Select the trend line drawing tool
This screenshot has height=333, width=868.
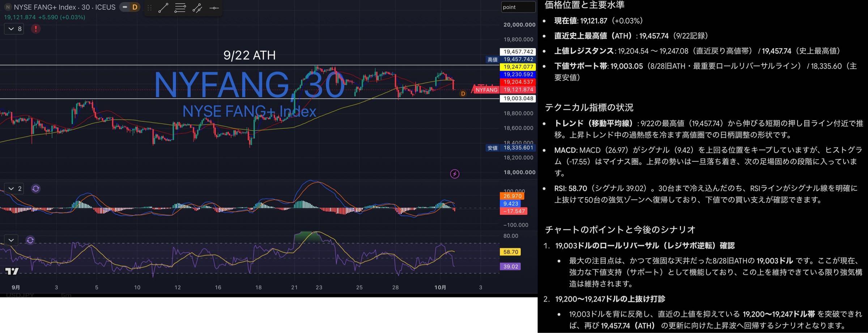(x=163, y=8)
